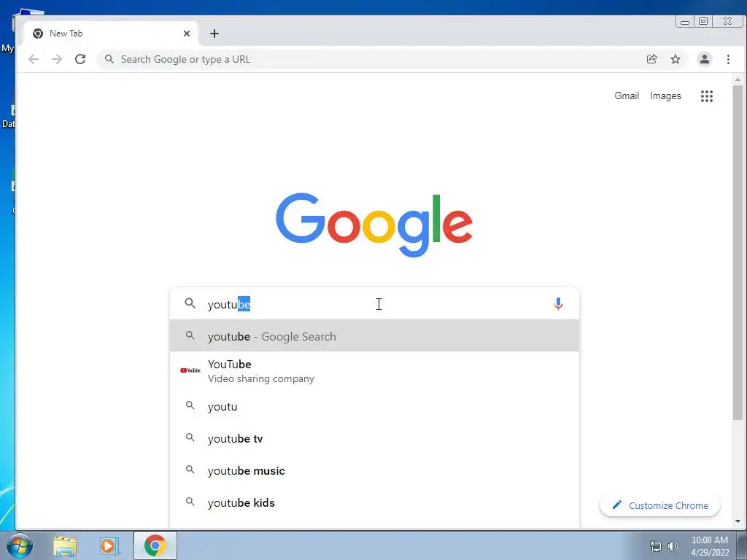Click the page vertical scrollbar thumb
This screenshot has width=747, height=560.
[738, 252]
